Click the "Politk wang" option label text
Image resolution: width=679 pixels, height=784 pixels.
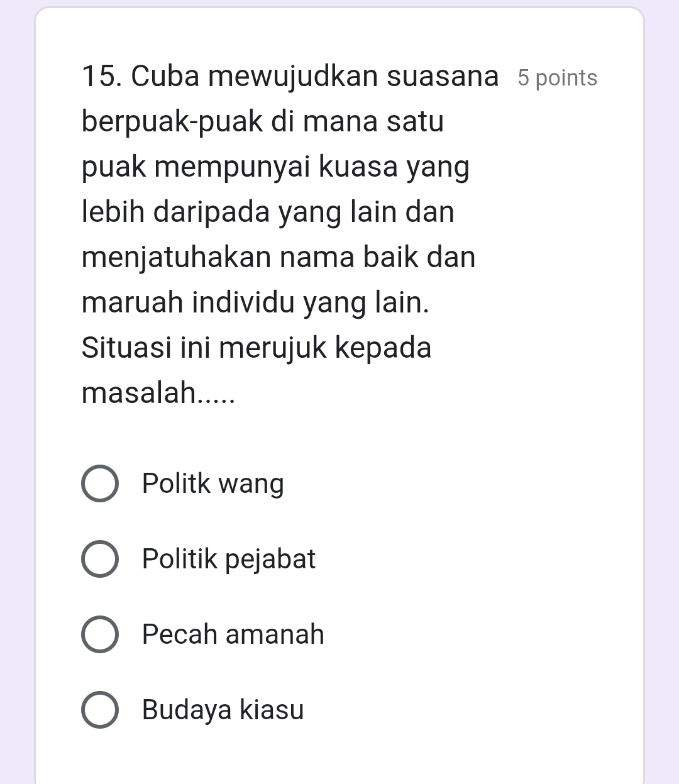coord(213,484)
